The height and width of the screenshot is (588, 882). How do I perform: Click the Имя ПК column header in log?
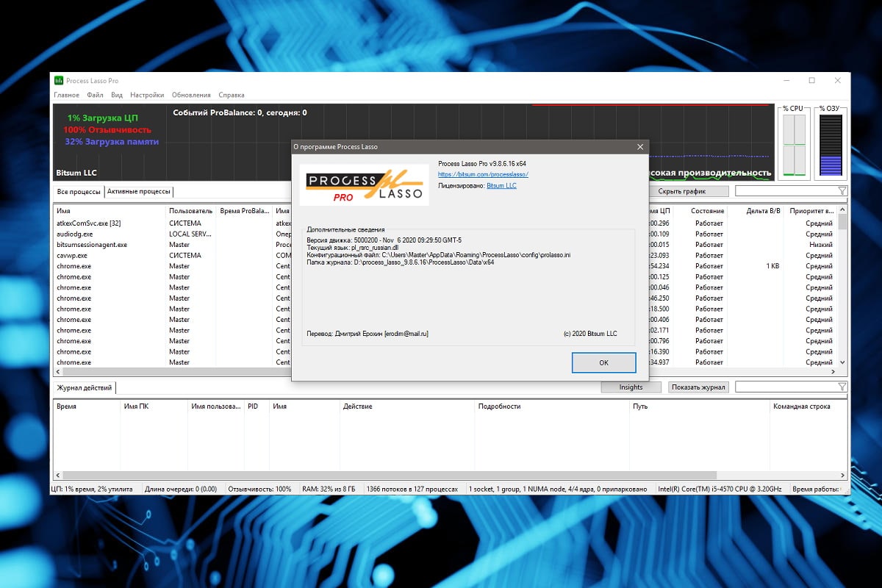pyautogui.click(x=154, y=406)
